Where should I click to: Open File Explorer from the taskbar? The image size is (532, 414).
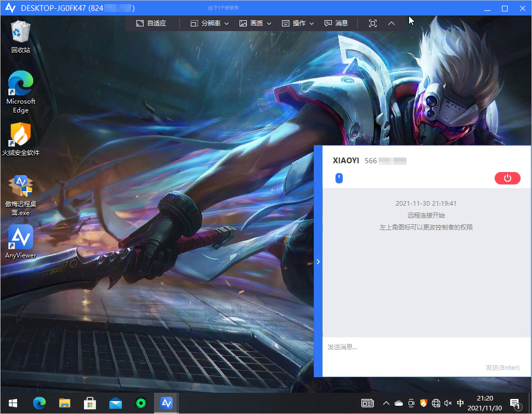(x=64, y=403)
